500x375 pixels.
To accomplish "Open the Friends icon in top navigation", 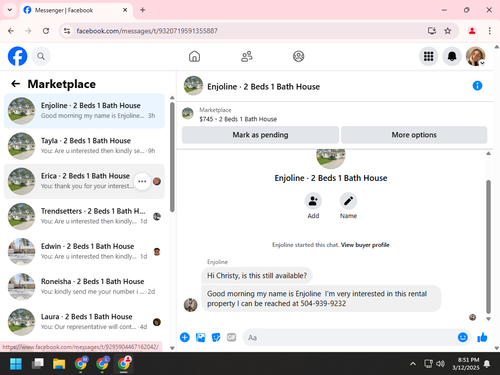I will coord(247,56).
